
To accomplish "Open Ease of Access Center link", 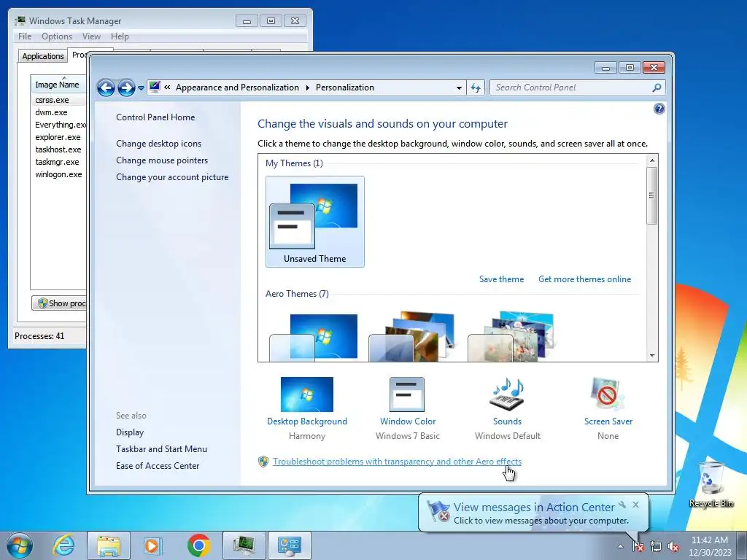I will pyautogui.click(x=158, y=466).
